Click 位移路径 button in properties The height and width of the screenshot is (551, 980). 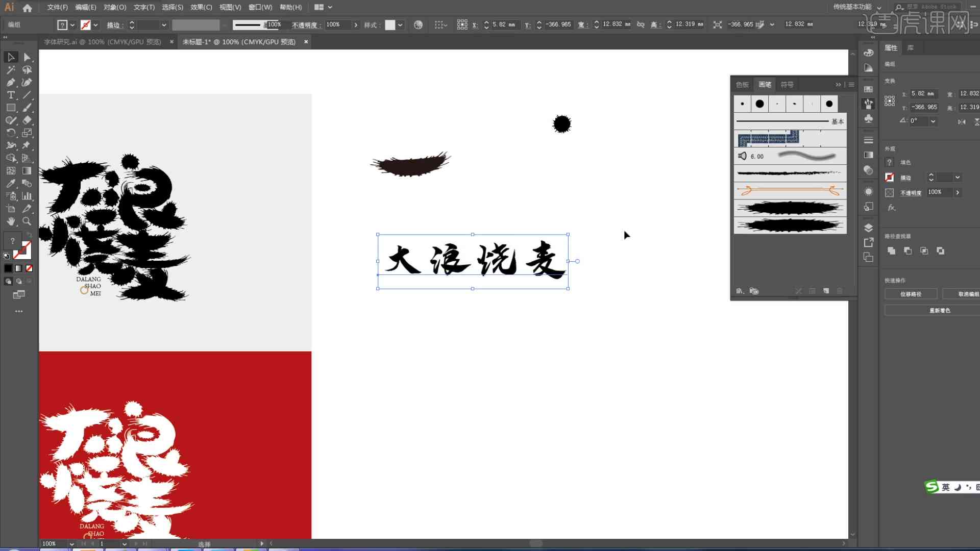(911, 294)
